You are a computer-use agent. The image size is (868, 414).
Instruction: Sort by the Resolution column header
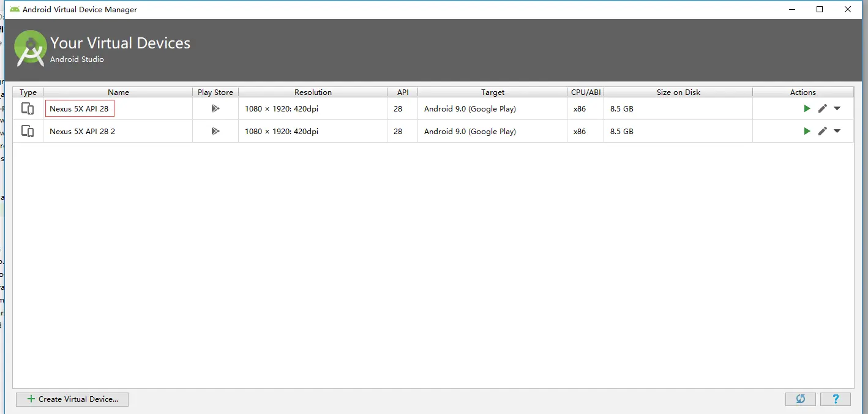[313, 92]
